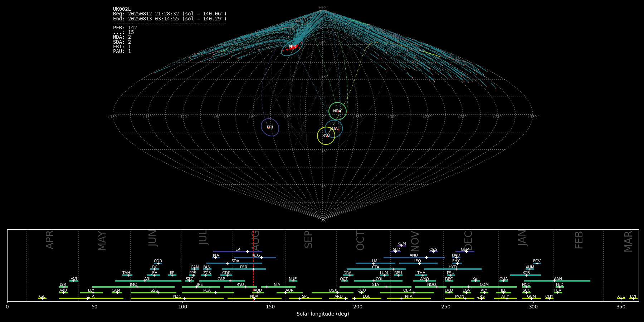Viewport: 644px width, 322px height.
Task: Click the DRA shower label in timeline
Action: pos(347,273)
